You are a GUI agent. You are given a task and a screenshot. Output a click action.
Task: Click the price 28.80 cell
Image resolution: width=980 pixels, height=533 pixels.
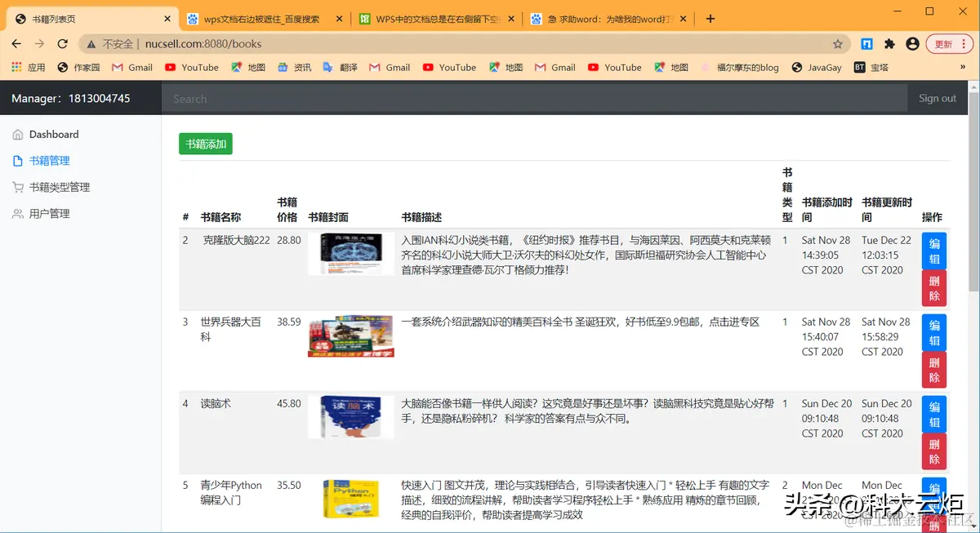point(289,241)
